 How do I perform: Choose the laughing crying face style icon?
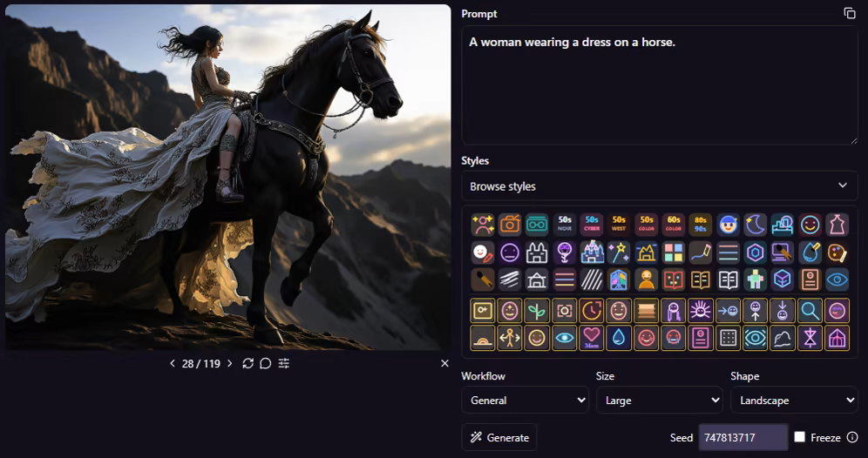[674, 338]
